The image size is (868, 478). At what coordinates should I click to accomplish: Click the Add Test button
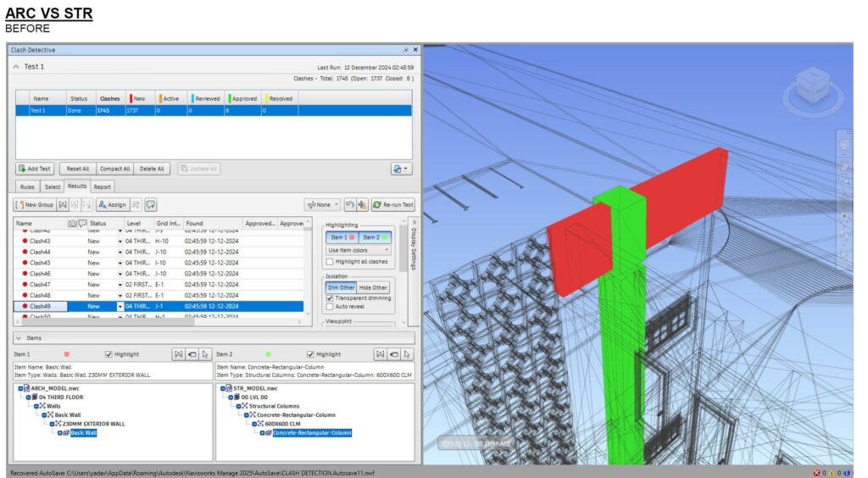point(34,169)
